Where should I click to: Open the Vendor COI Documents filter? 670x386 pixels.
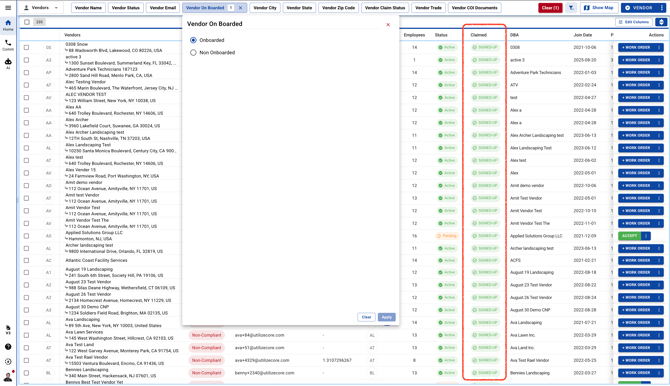[474, 8]
